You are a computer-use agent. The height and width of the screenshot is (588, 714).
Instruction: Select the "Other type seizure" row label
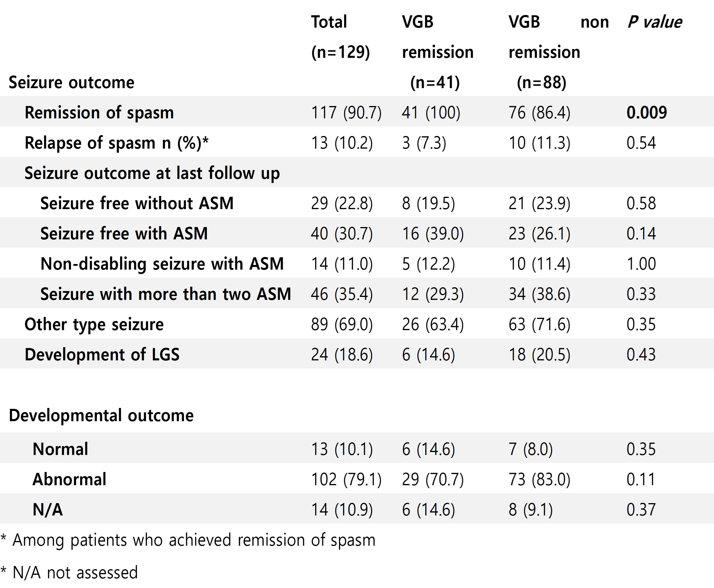pyautogui.click(x=94, y=324)
